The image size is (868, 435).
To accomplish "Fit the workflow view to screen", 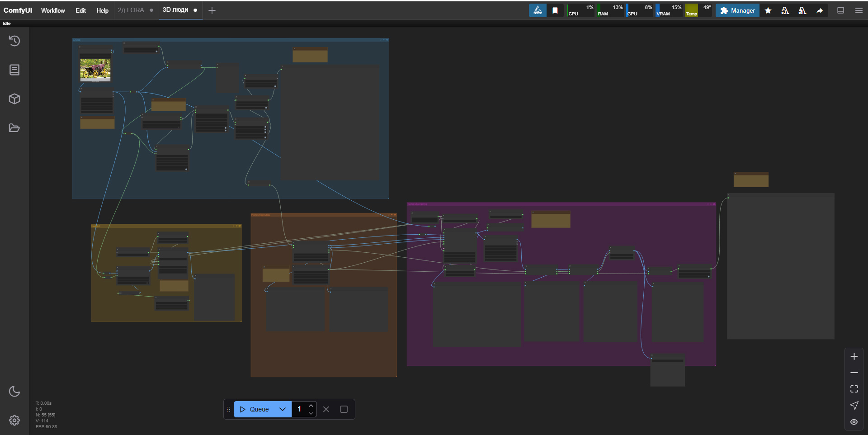I will [x=854, y=389].
